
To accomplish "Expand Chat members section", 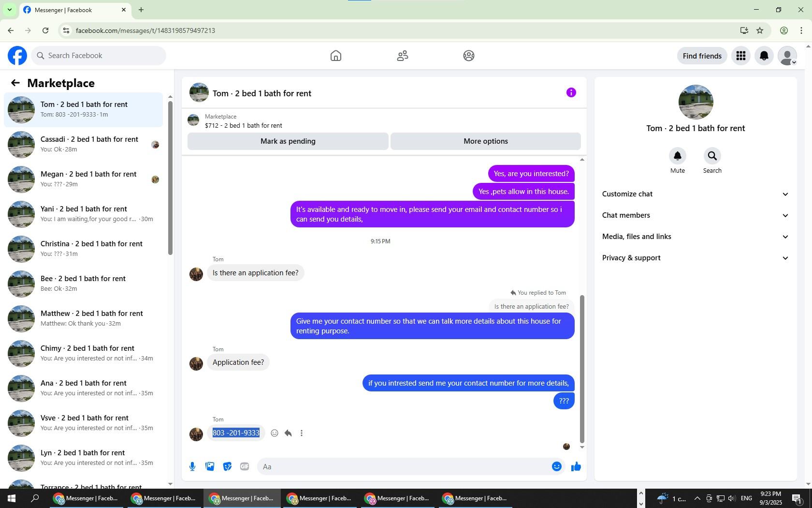I will (x=696, y=215).
